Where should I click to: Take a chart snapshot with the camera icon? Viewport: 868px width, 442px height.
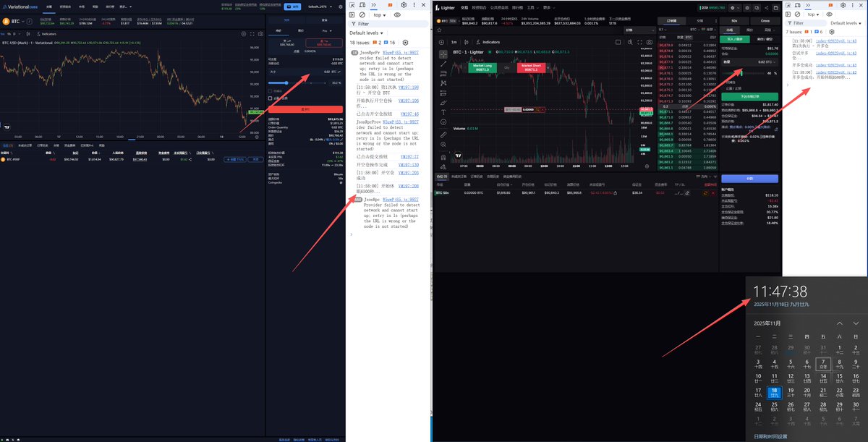649,42
